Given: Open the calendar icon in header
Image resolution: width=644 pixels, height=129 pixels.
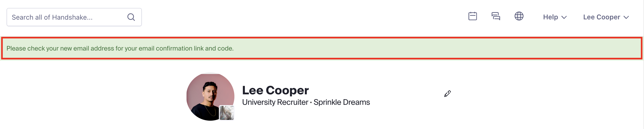Looking at the screenshot, I should point(473,16).
